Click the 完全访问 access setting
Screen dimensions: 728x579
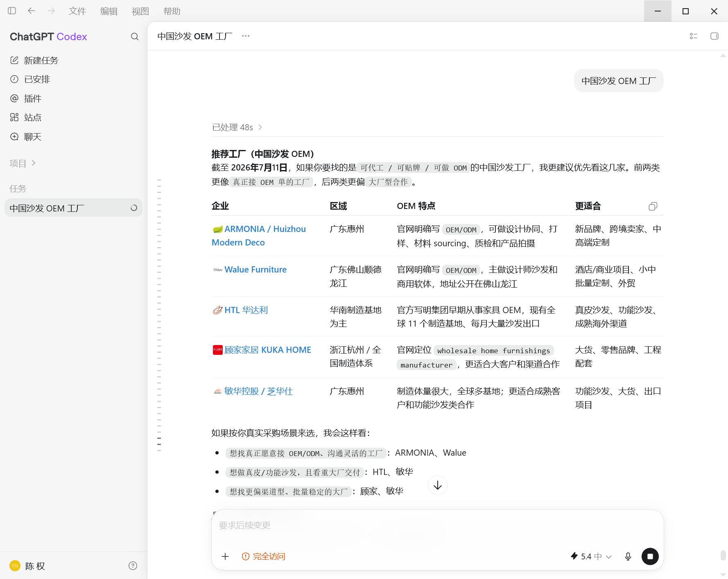[x=264, y=556]
